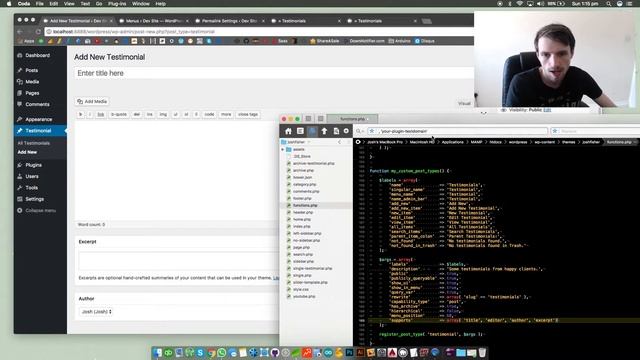
Task: Open the Disqus bookmark
Action: tap(424, 41)
